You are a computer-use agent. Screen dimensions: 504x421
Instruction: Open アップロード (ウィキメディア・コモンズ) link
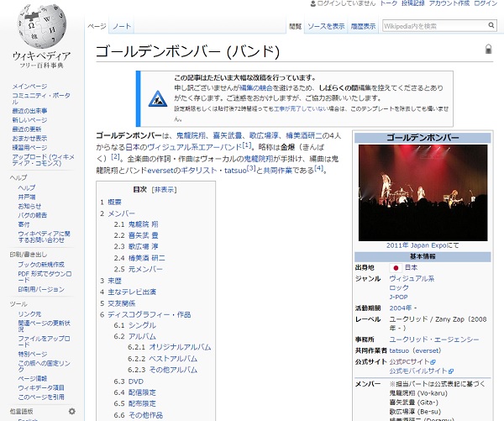click(43, 160)
